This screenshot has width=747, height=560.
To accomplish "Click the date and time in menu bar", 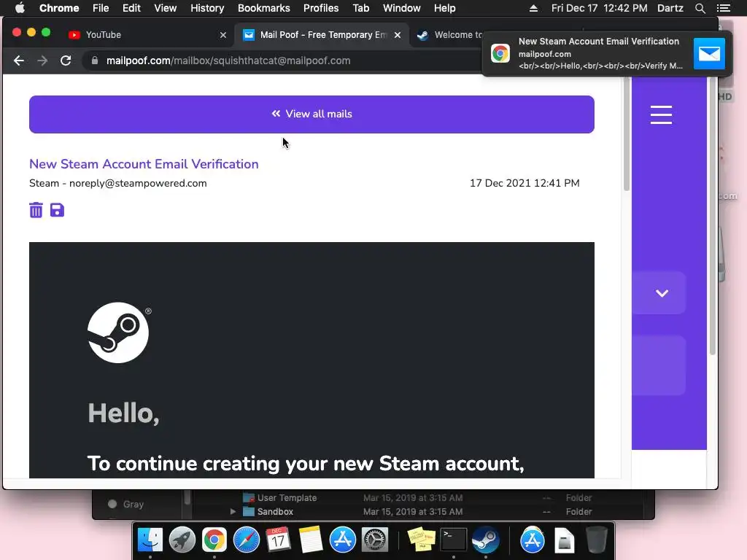I will tap(600, 8).
